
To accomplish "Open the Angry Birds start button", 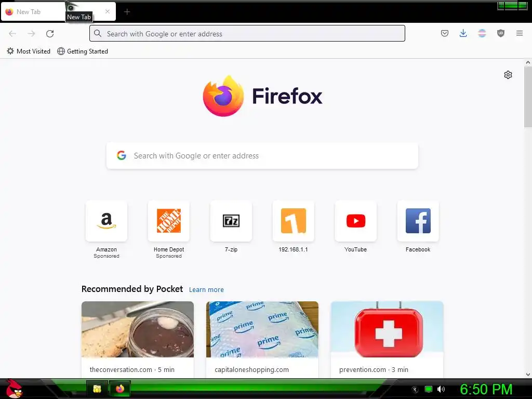I will 14,389.
